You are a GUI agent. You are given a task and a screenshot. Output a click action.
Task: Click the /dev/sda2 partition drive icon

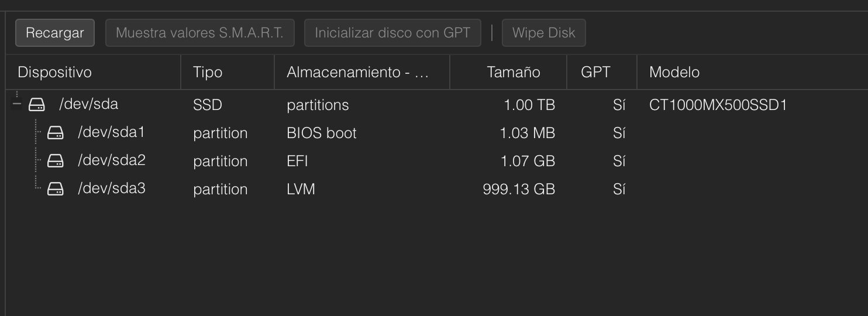coord(56,161)
